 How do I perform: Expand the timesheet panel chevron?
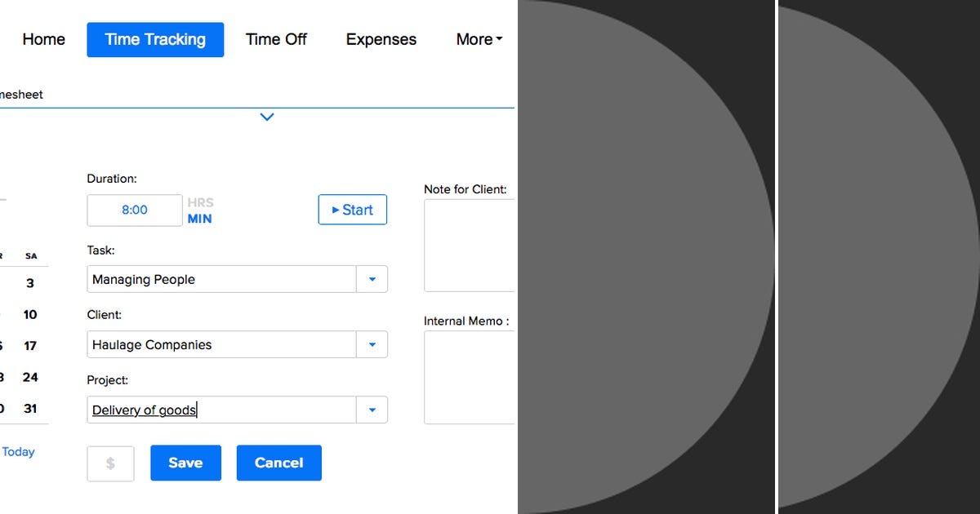[266, 117]
